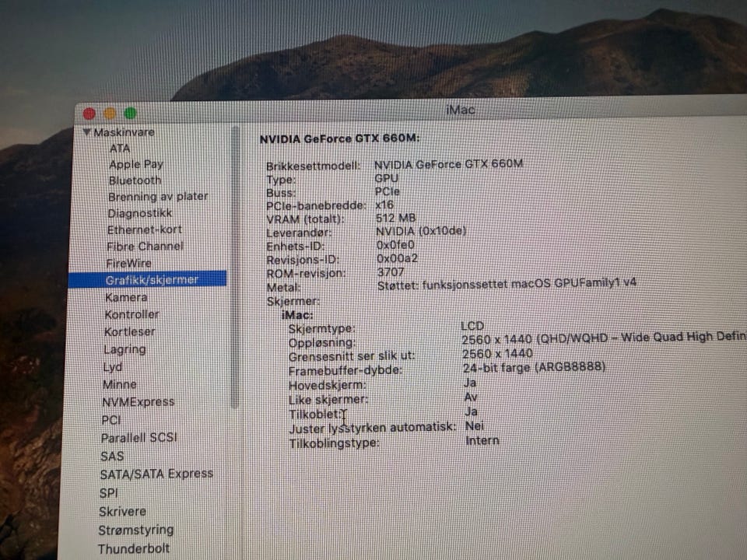The width and height of the screenshot is (747, 560).
Task: Open NVMExpress entry
Action: click(x=139, y=402)
